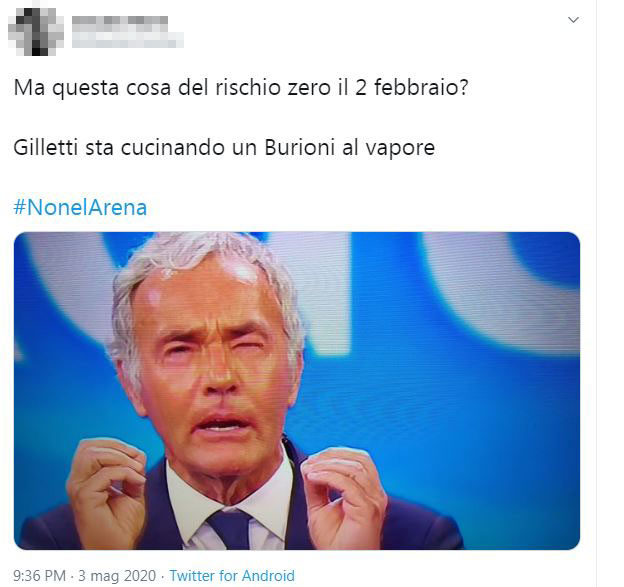Viewport: 624px width, 587px height.
Task: Click the blue necktie in the photo
Action: tap(230, 529)
